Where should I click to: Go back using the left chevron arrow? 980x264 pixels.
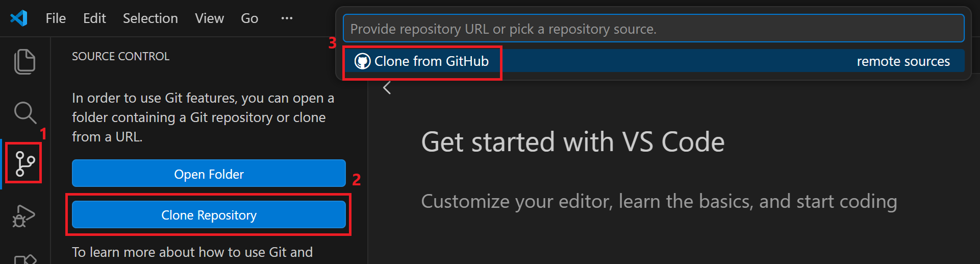(x=387, y=88)
